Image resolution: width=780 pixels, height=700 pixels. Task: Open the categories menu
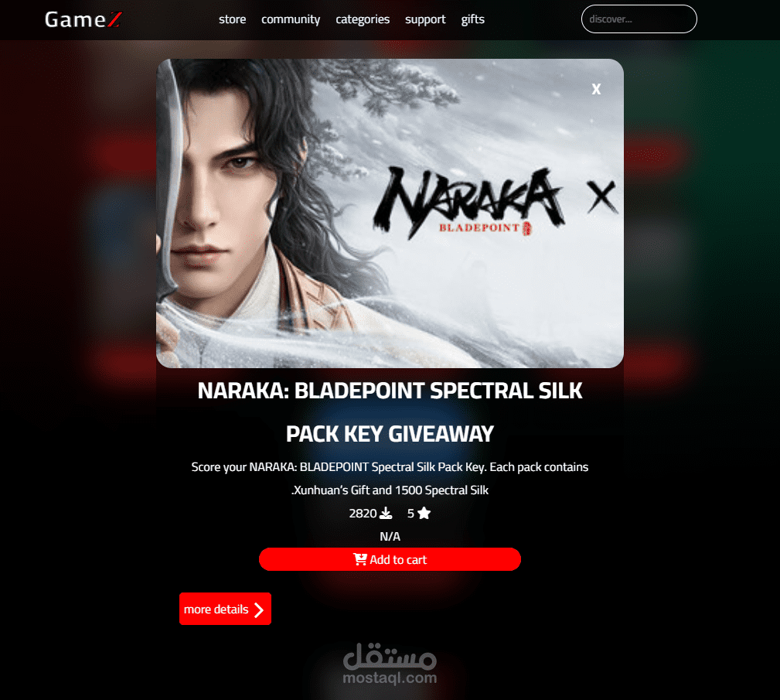[363, 19]
